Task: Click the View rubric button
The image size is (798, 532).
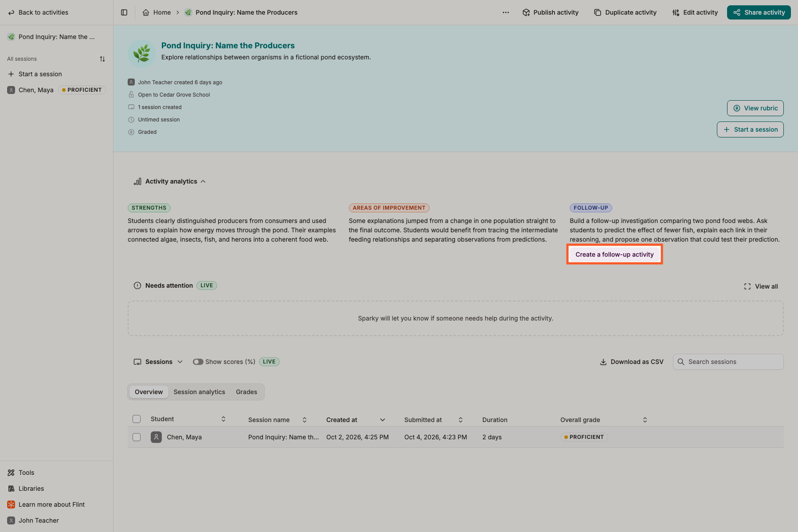Action: click(x=755, y=108)
